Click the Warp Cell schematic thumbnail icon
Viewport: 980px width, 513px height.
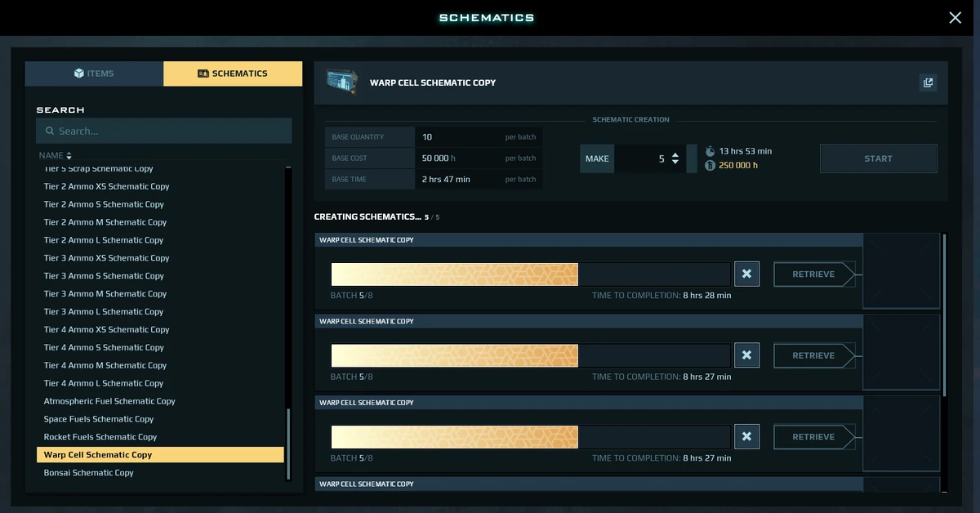tap(342, 82)
